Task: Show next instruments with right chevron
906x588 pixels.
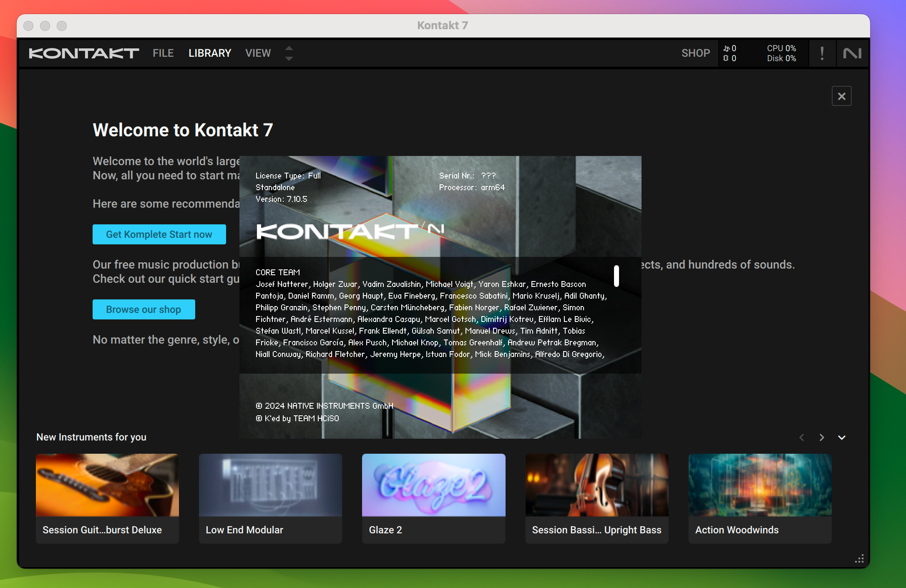Action: point(822,437)
